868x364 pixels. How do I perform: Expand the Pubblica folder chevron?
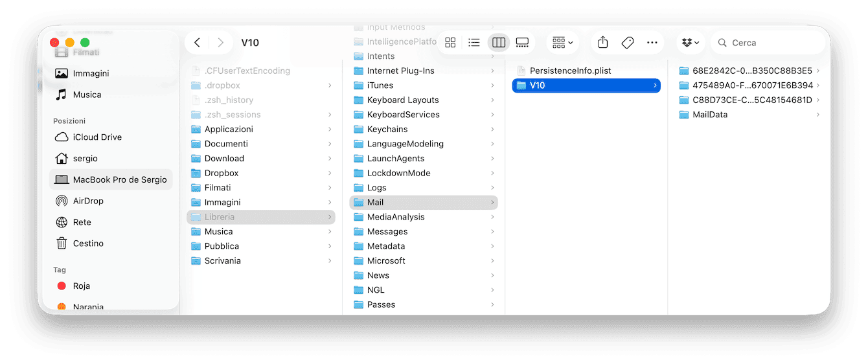[330, 246]
